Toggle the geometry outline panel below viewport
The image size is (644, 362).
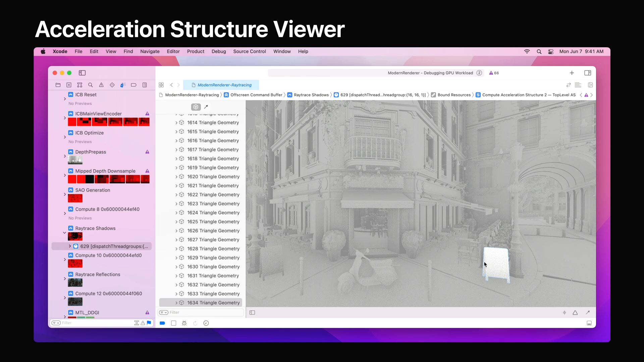(x=252, y=313)
